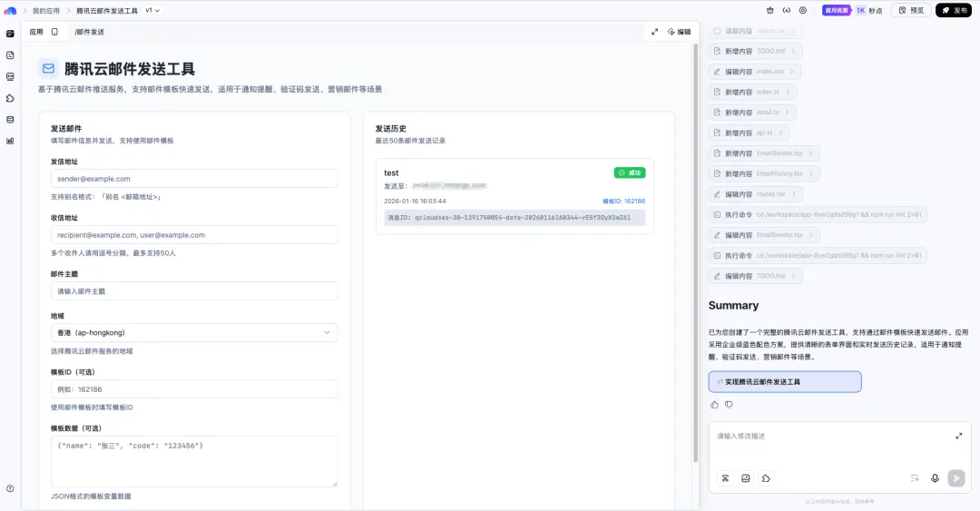Click the circular target settings icon in top bar
This screenshot has width=980, height=511.
[803, 11]
